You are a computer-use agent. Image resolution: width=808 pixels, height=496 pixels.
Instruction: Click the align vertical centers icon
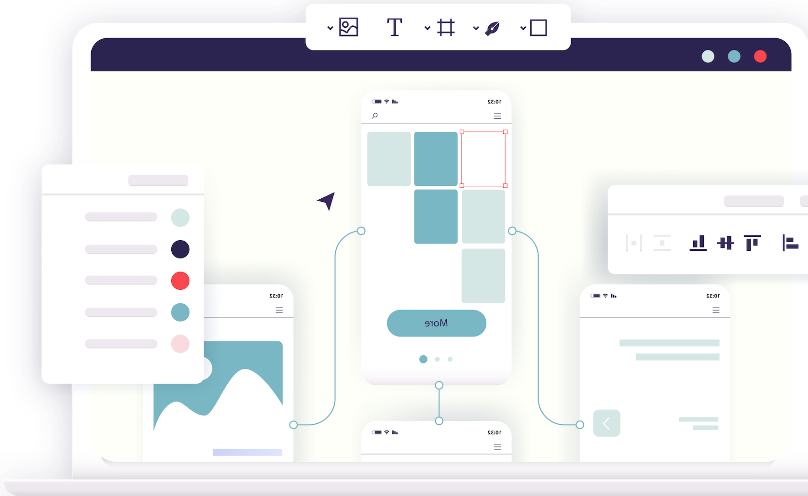click(x=725, y=242)
